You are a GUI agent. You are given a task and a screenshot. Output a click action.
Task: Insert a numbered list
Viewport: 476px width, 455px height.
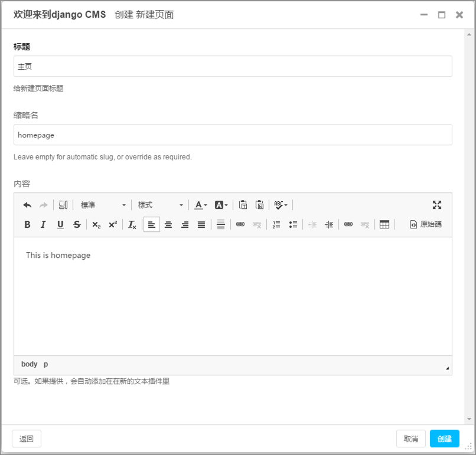[276, 224]
